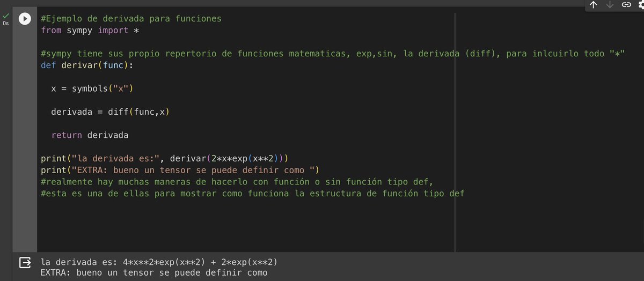The image size is (644, 281).
Task: Click output line 'la derivada es: 4*x**2*exp(x**2) + 2*exp(x**2)'
Action: click(x=159, y=262)
